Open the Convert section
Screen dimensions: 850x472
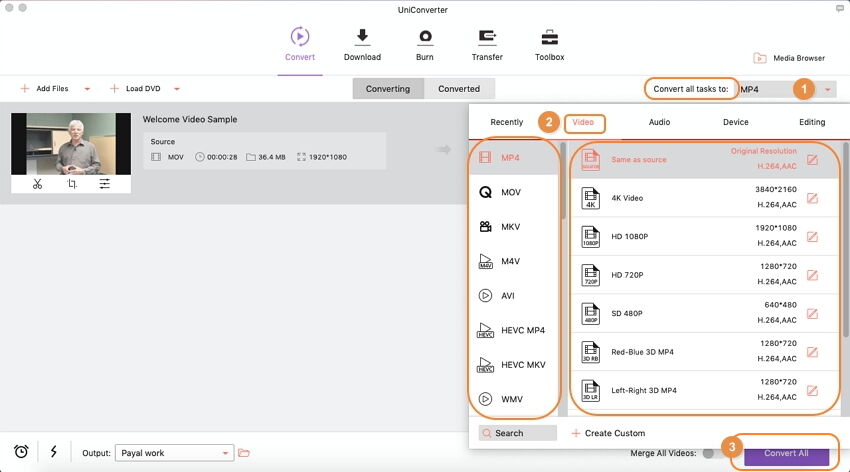[300, 44]
